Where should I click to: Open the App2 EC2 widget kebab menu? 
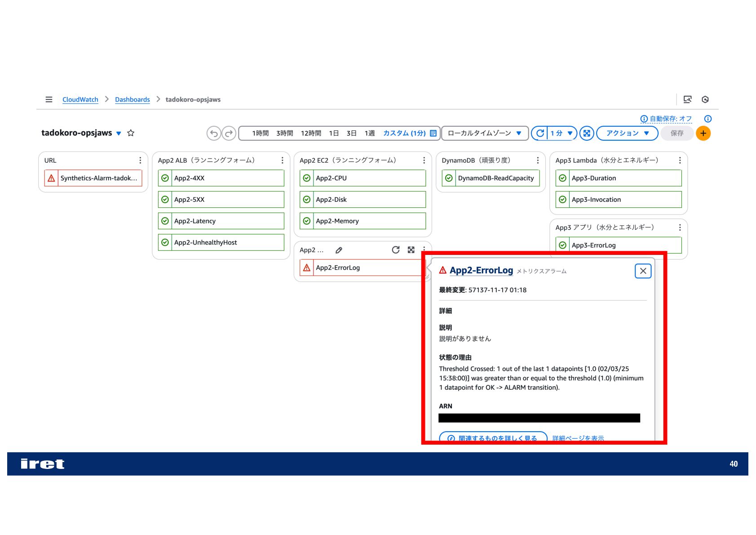click(x=424, y=160)
